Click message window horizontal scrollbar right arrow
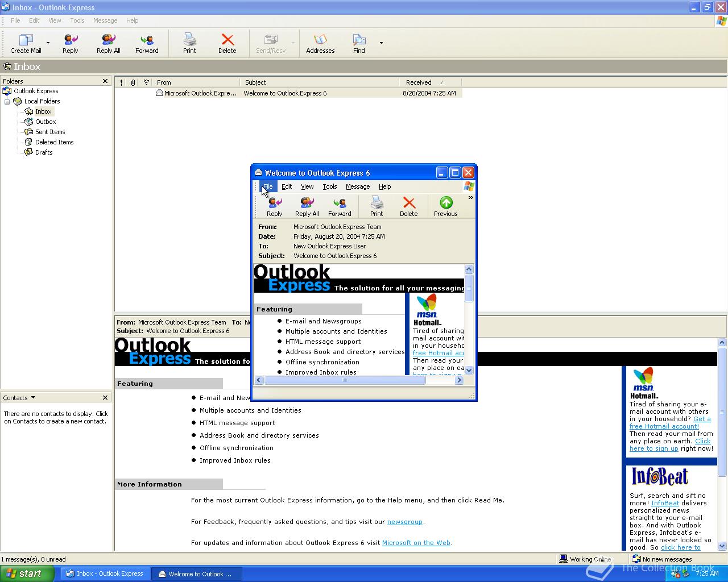Screen dimensions: 728x582 pyautogui.click(x=459, y=380)
